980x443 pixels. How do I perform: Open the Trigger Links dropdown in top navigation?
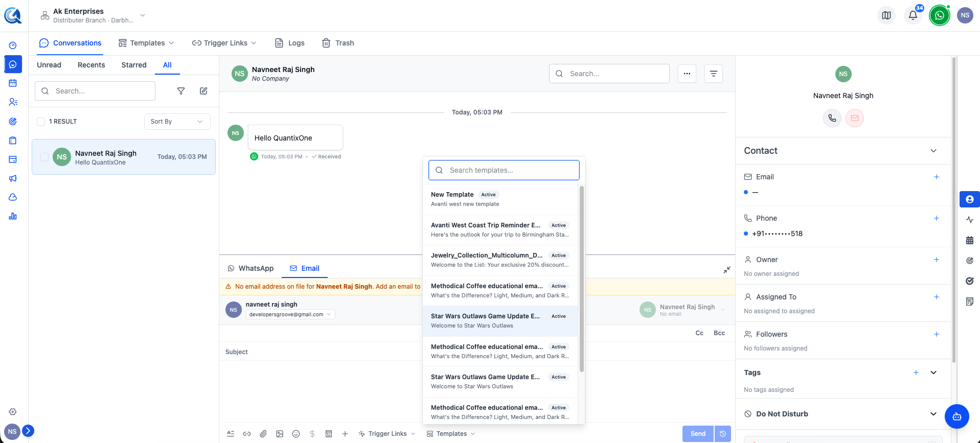[224, 43]
